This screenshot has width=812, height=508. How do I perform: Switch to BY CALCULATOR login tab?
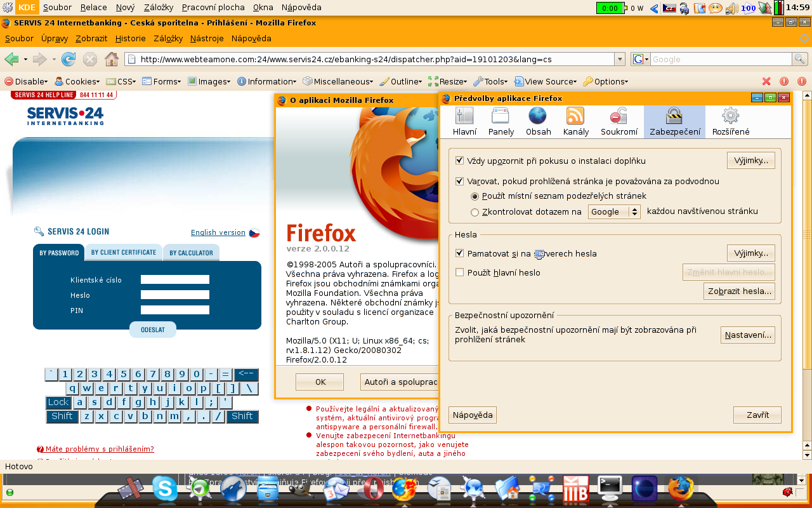click(191, 253)
